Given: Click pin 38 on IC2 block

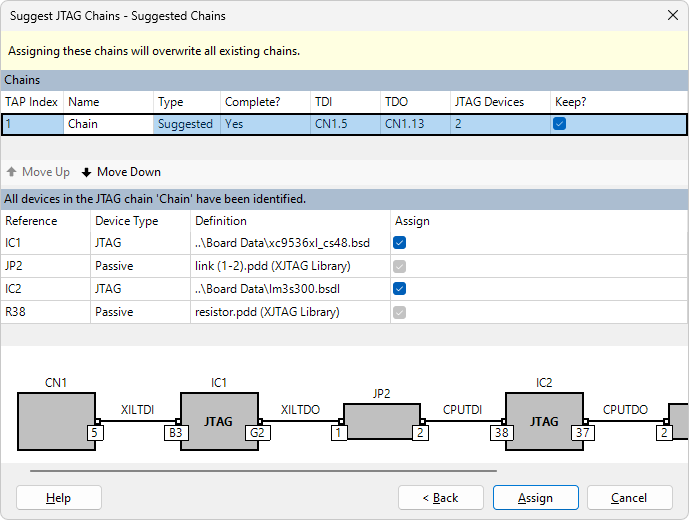Looking at the screenshot, I should click(501, 434).
